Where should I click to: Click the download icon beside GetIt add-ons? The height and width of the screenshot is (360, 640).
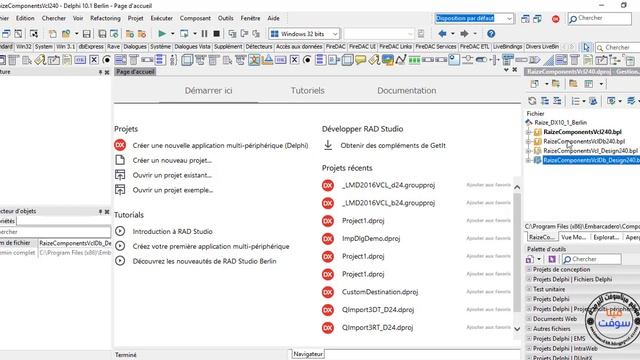[x=328, y=145]
